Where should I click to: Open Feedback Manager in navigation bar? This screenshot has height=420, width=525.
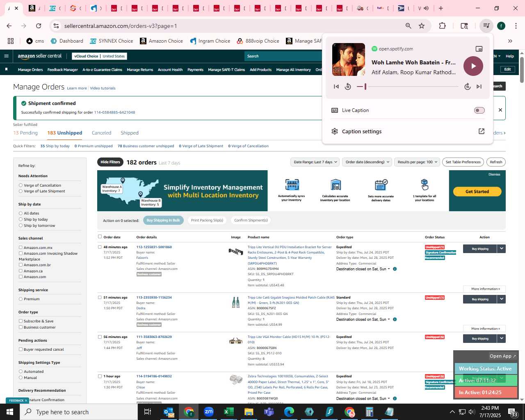62,70
